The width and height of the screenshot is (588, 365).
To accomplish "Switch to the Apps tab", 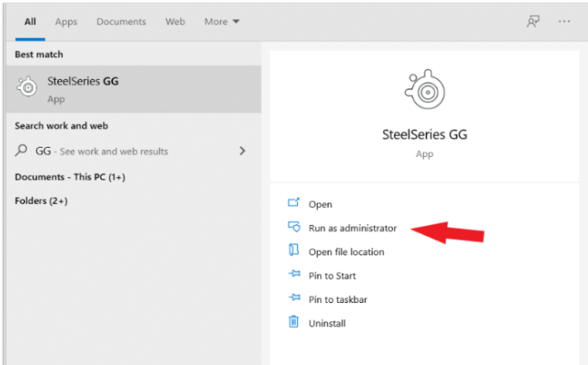I will [66, 22].
